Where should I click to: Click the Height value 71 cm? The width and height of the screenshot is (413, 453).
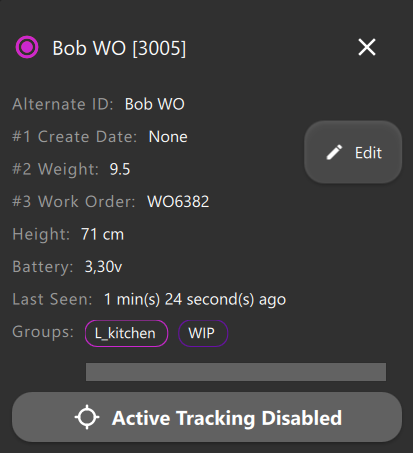click(102, 234)
